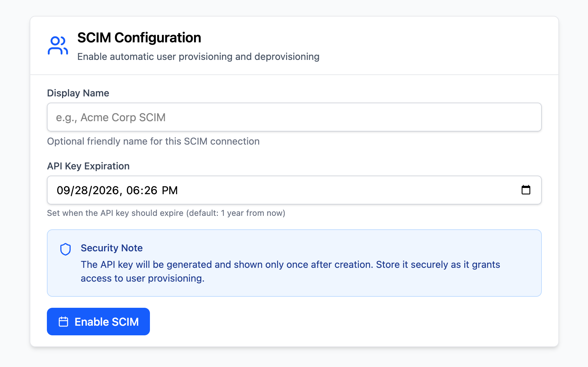Click the people icon beside SCIM Configuration
588x367 pixels.
point(58,45)
